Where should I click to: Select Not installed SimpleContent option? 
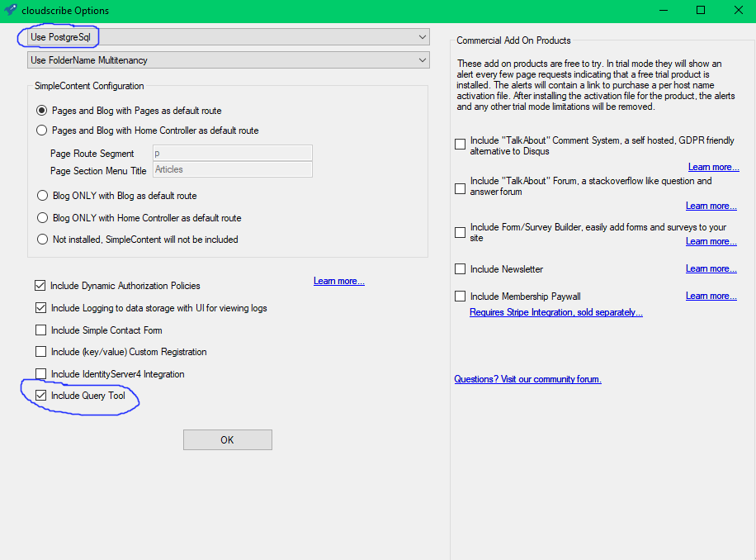[43, 240]
